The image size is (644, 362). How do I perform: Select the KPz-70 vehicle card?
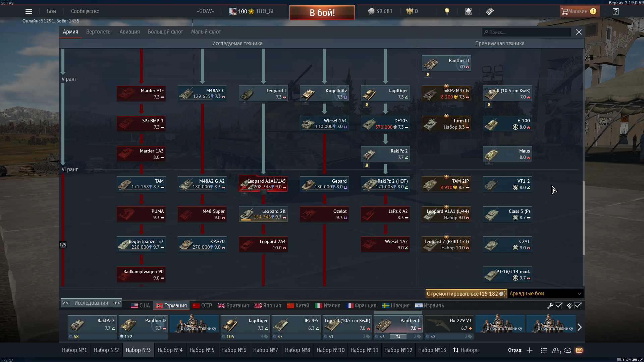202,244
